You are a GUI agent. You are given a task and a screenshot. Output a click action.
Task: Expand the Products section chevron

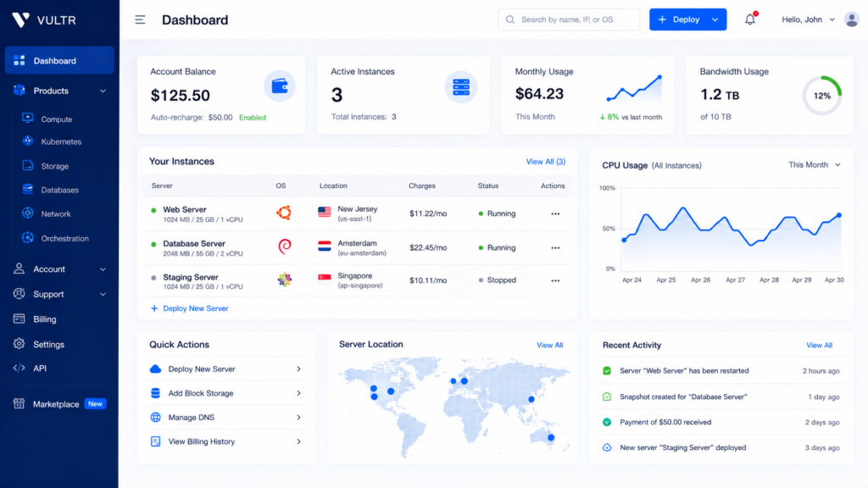pyautogui.click(x=103, y=91)
